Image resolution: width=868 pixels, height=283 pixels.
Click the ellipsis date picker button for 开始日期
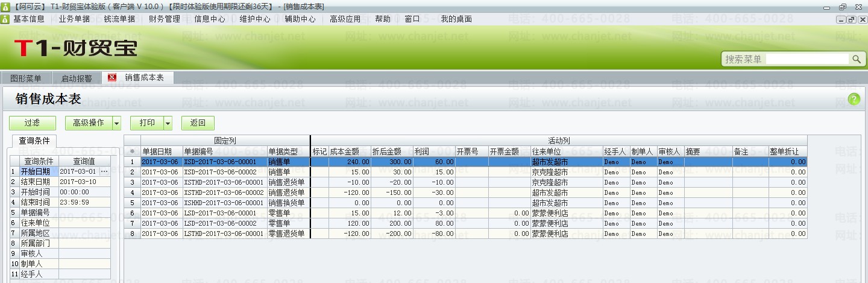tap(104, 171)
